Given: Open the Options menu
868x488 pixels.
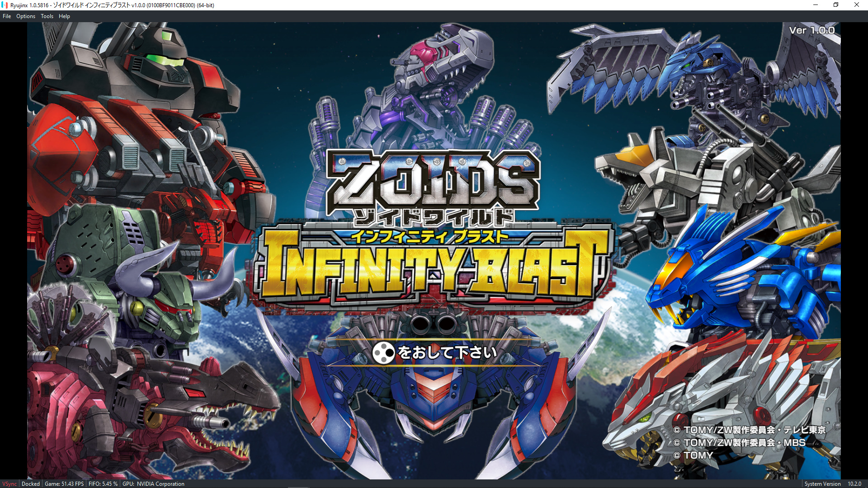Looking at the screenshot, I should click(26, 16).
